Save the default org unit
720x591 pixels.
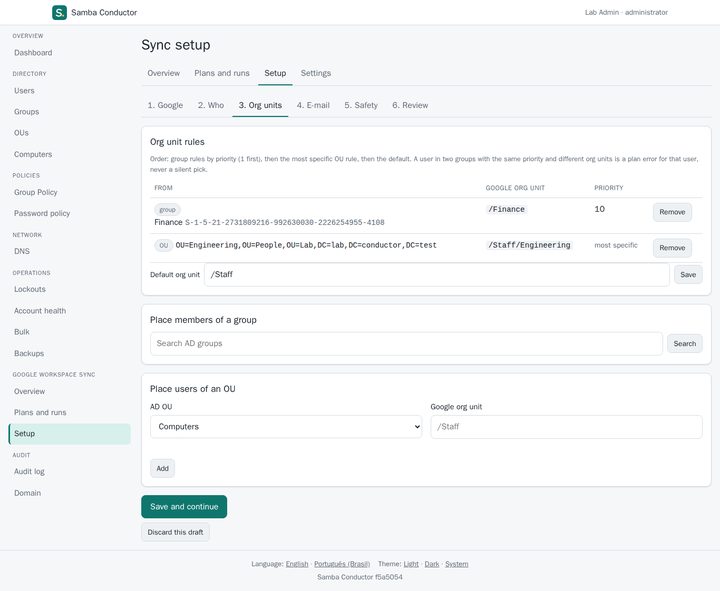[x=688, y=275]
